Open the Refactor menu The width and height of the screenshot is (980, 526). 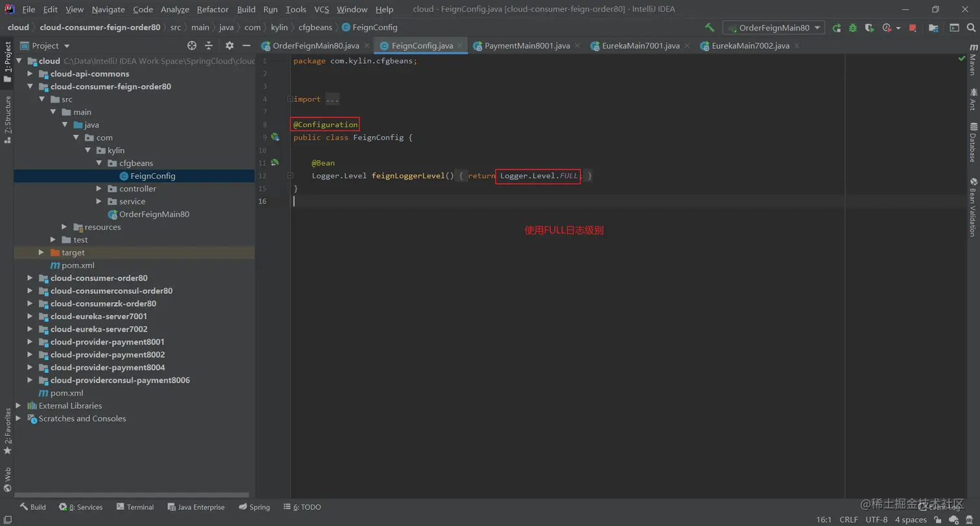[213, 10]
